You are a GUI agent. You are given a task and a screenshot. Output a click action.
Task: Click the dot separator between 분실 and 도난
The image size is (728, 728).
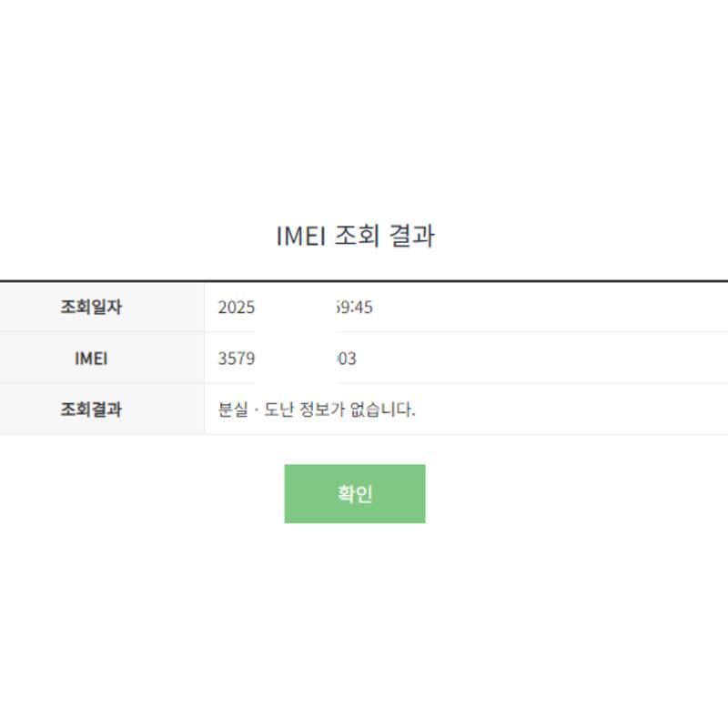[x=257, y=409]
